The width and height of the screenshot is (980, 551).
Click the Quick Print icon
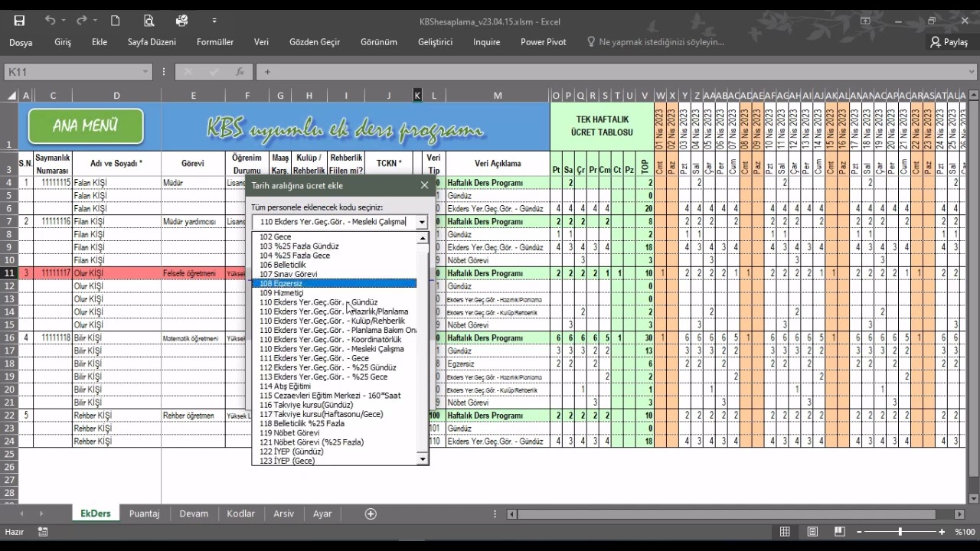click(x=181, y=21)
